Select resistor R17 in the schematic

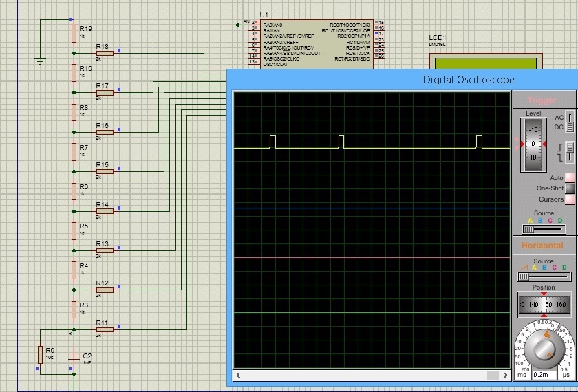(105, 92)
